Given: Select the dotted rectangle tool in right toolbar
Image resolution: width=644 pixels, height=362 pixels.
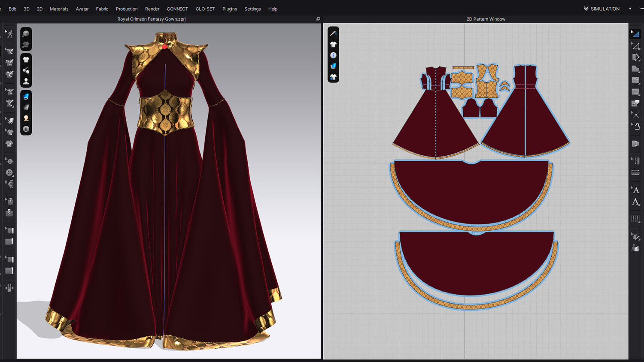Looking at the screenshot, I should point(635,91).
